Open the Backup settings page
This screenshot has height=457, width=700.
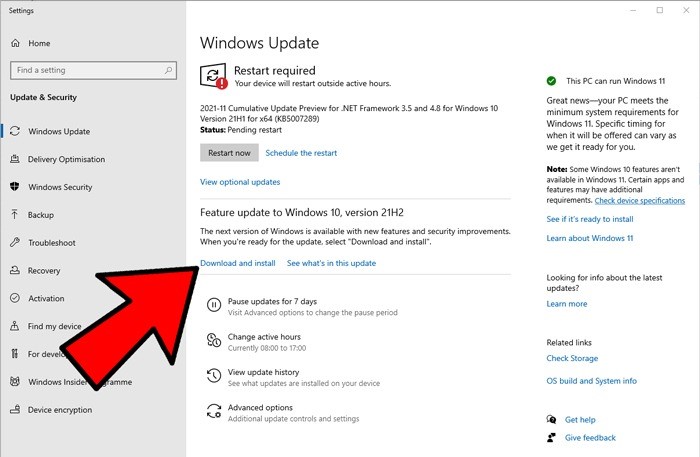[41, 215]
